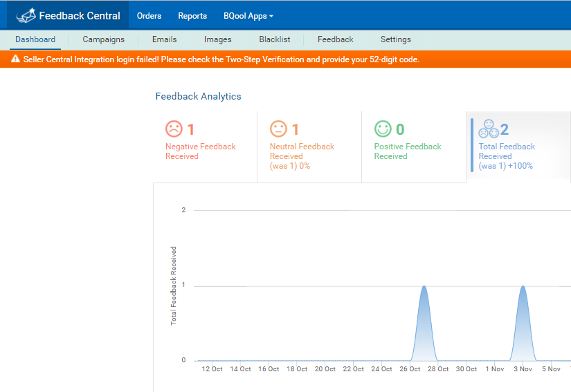The height and width of the screenshot is (392, 571).
Task: Go to the Settings tab
Action: (x=395, y=39)
